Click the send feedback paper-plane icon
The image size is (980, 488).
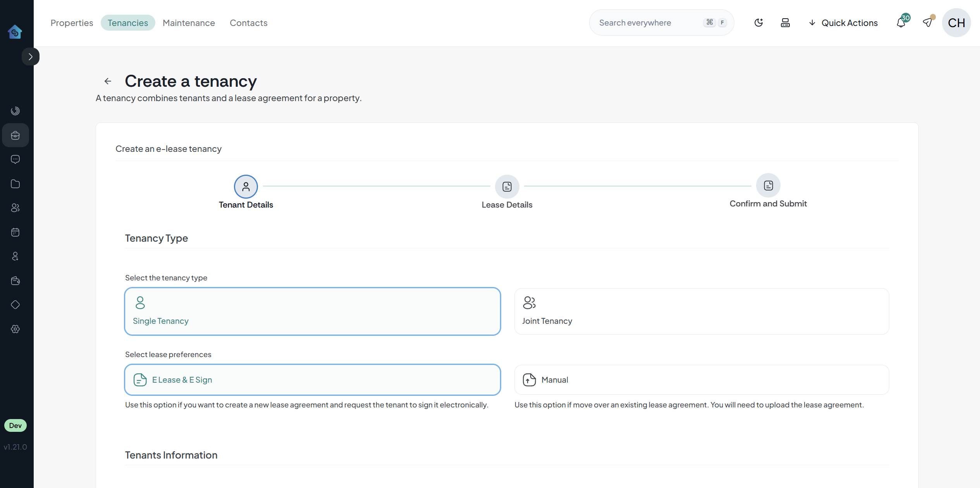927,22
